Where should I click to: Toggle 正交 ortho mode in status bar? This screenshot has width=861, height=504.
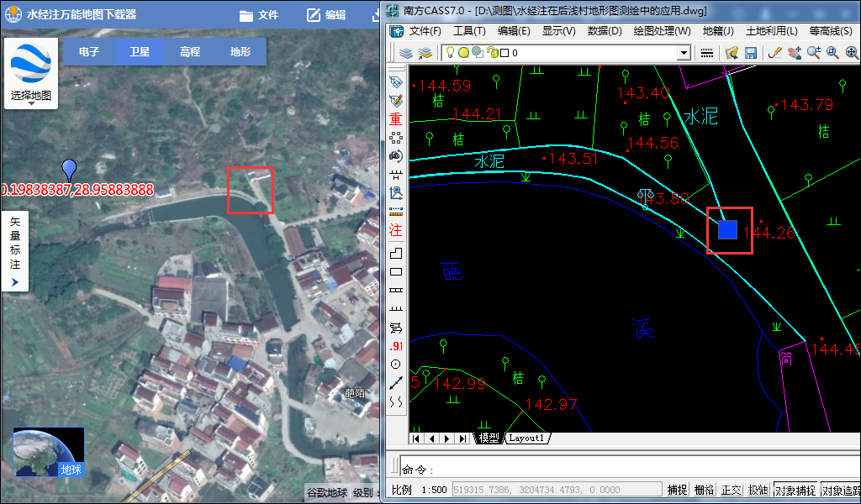click(x=731, y=490)
